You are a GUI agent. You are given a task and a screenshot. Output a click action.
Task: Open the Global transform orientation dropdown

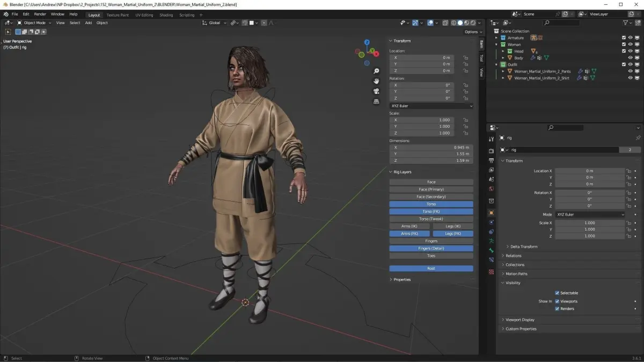coord(214,23)
